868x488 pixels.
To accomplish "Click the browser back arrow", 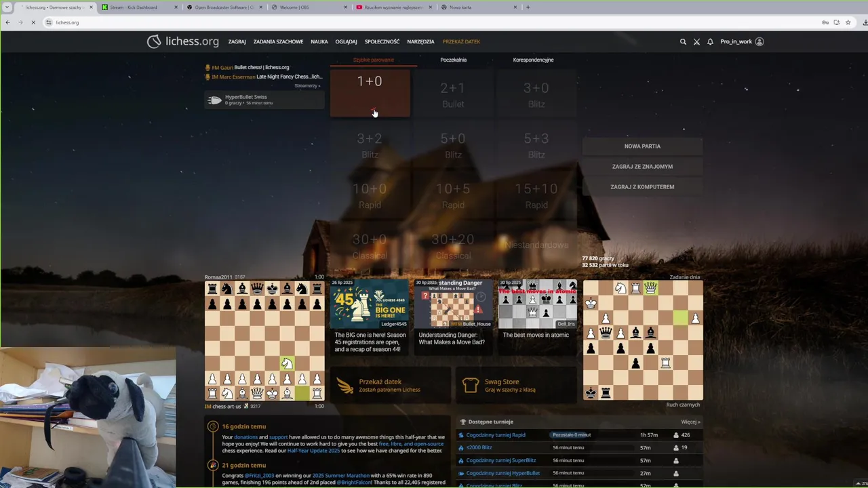I will (x=7, y=22).
